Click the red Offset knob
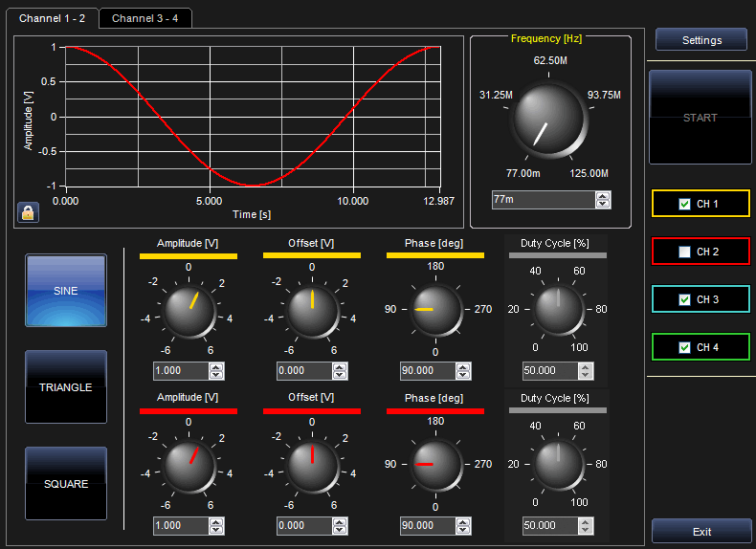 312,466
